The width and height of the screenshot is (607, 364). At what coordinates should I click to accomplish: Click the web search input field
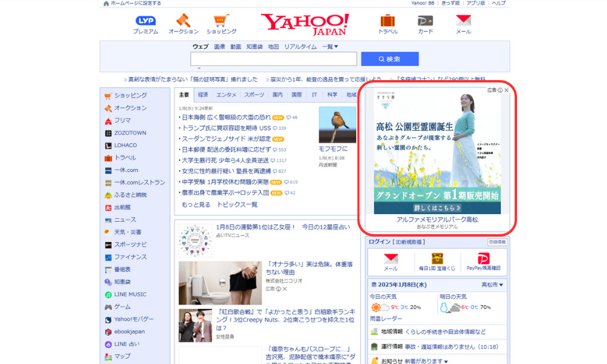pos(273,59)
